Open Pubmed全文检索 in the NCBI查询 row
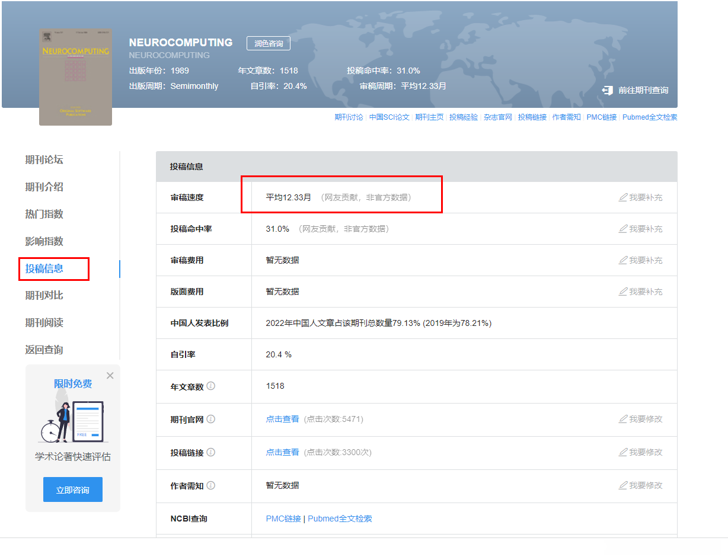This screenshot has height=560, width=728. coord(340,519)
